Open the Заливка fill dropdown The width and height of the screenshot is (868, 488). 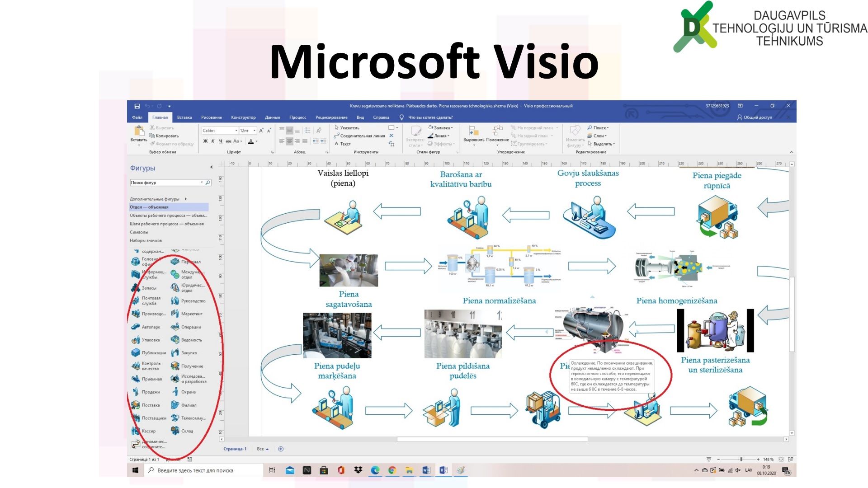(x=440, y=128)
